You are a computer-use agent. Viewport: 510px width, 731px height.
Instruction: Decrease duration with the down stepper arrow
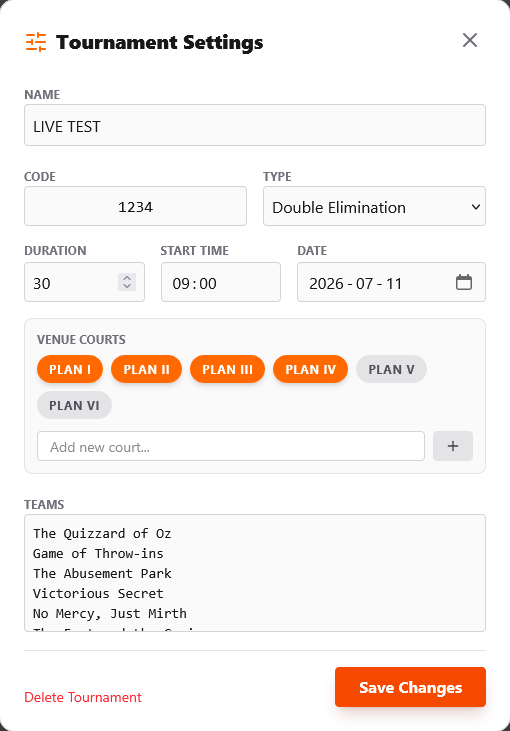click(127, 286)
